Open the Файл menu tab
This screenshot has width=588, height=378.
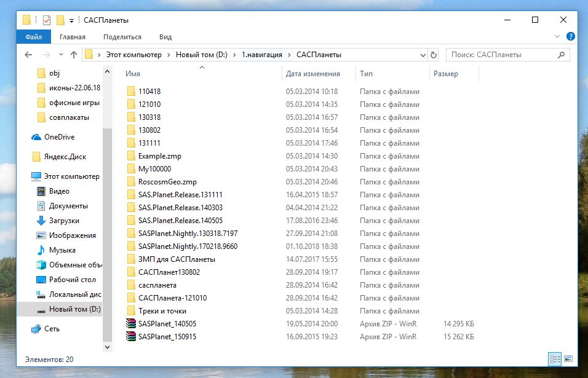[x=33, y=37]
